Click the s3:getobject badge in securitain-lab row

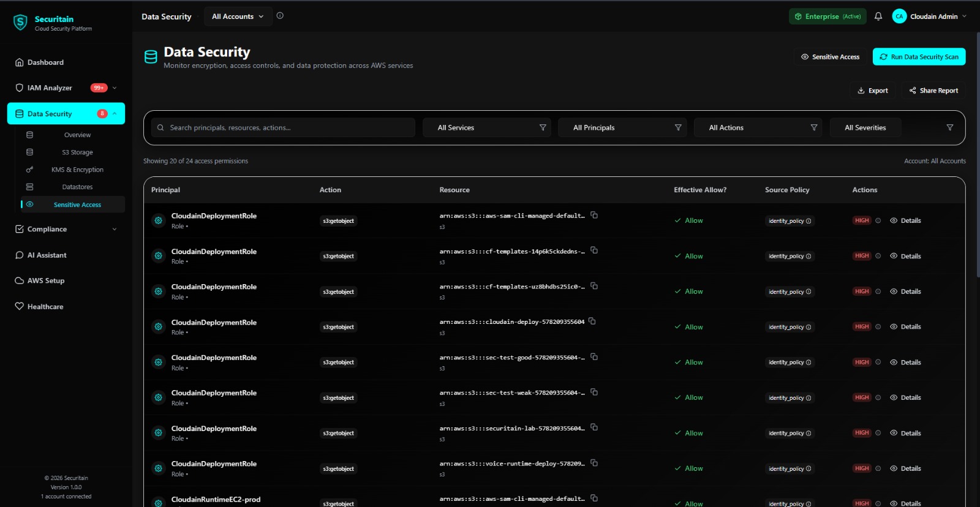[x=339, y=433]
